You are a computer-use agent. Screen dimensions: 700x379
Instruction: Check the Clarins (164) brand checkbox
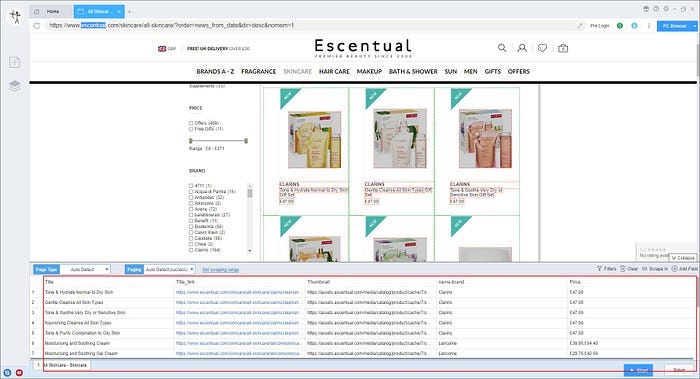[191, 250]
